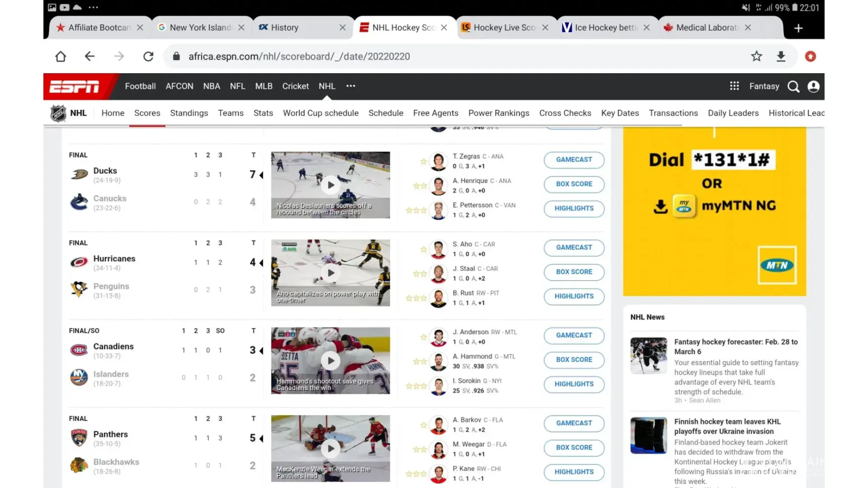Screen dimensions: 868x488
Task: Open the ESPN search icon
Action: click(x=793, y=86)
